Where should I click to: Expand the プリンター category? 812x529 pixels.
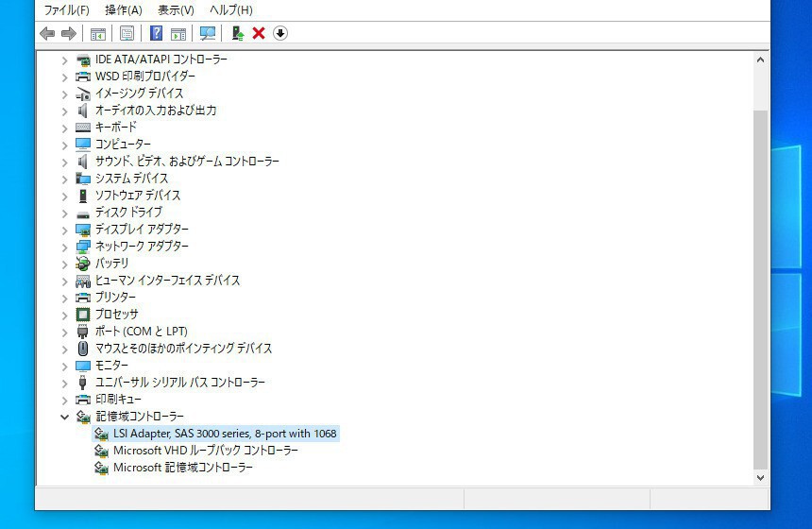point(64,298)
